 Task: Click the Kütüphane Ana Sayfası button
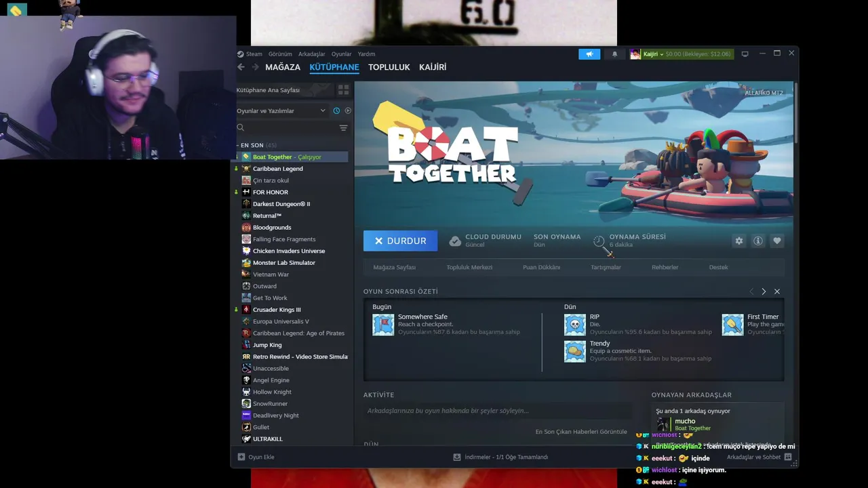(x=283, y=89)
